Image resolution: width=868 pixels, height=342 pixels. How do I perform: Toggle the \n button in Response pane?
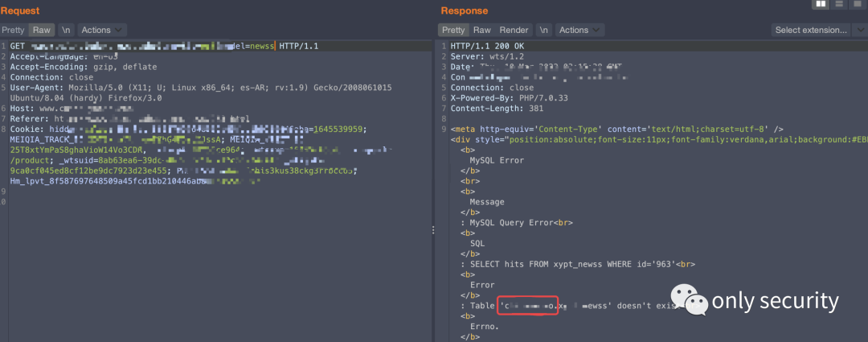pos(545,30)
